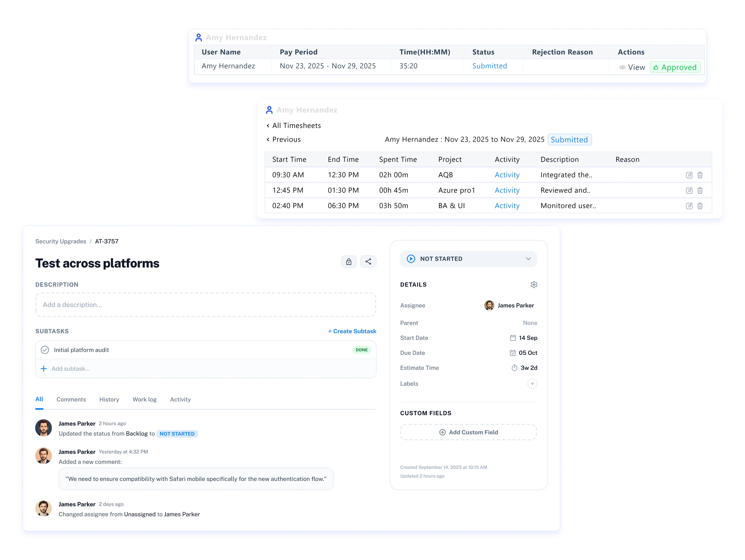Click the lock icon beside task title
Screen dimensions: 745x560
(349, 262)
